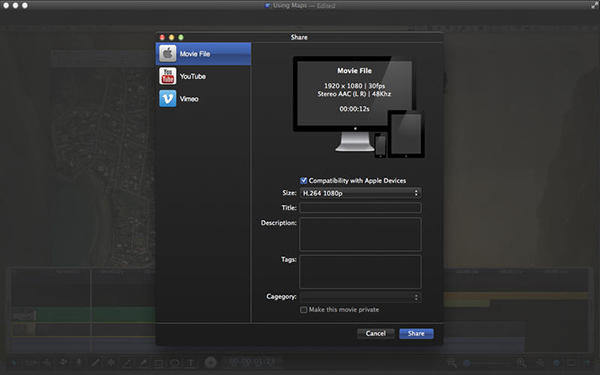
Task: Choose the YouTube icon in the Share list
Action: coord(168,76)
